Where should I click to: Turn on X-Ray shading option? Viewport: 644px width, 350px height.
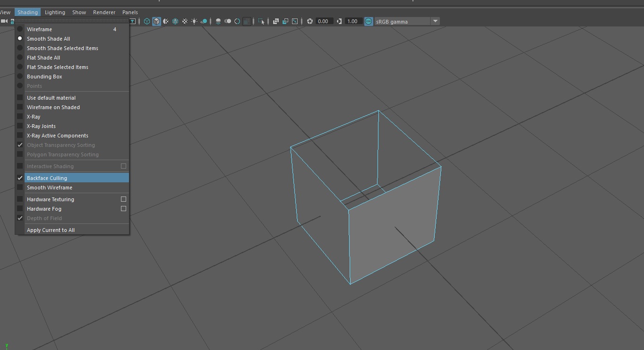click(34, 117)
